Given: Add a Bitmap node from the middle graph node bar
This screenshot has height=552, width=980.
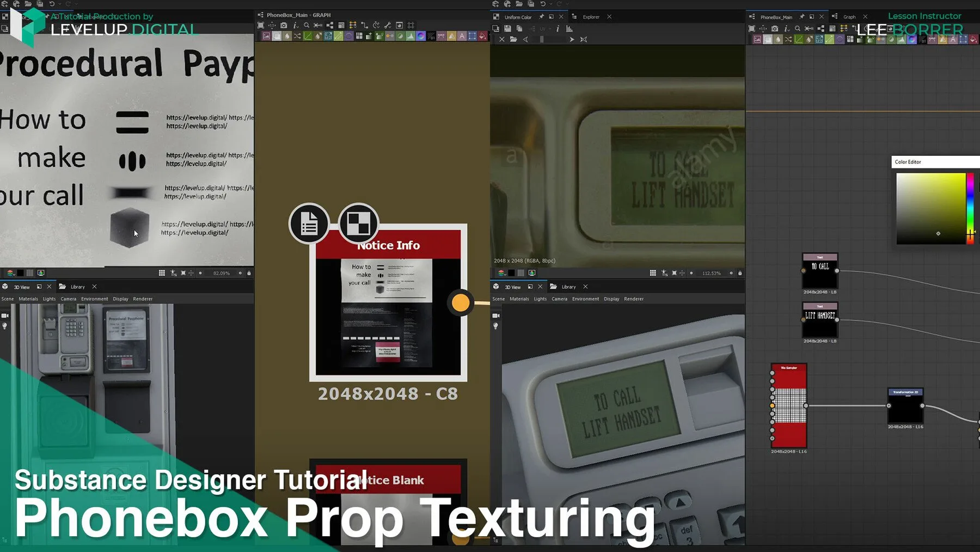Looking at the screenshot, I should coord(266,36).
